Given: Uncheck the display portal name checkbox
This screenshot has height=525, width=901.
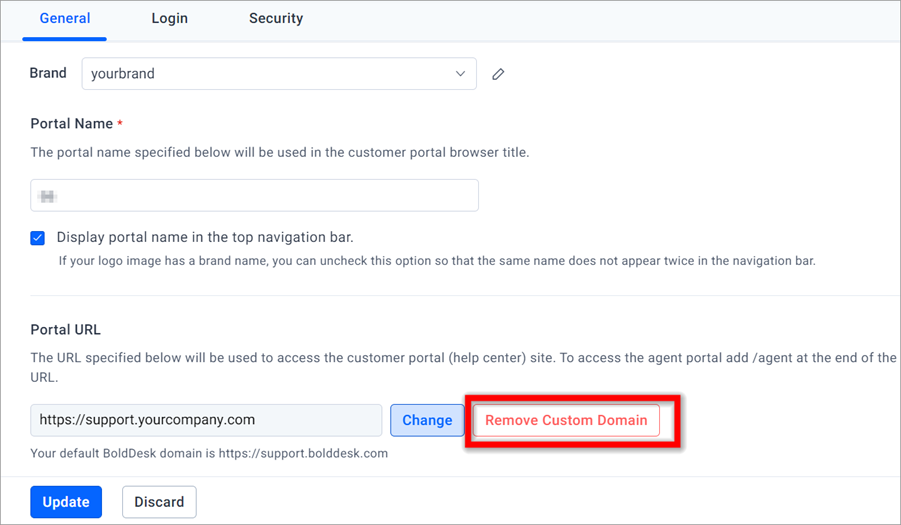Looking at the screenshot, I should [x=37, y=238].
